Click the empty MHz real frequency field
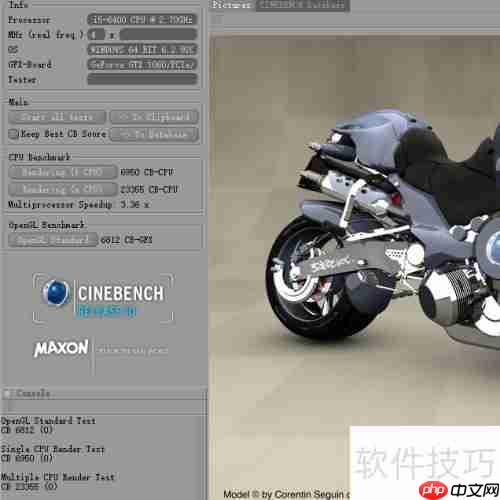 click(x=158, y=35)
